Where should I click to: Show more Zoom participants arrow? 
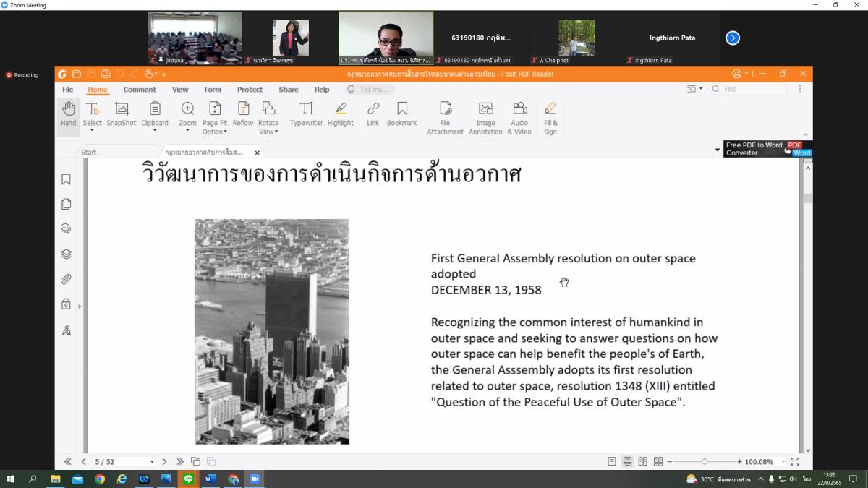733,38
